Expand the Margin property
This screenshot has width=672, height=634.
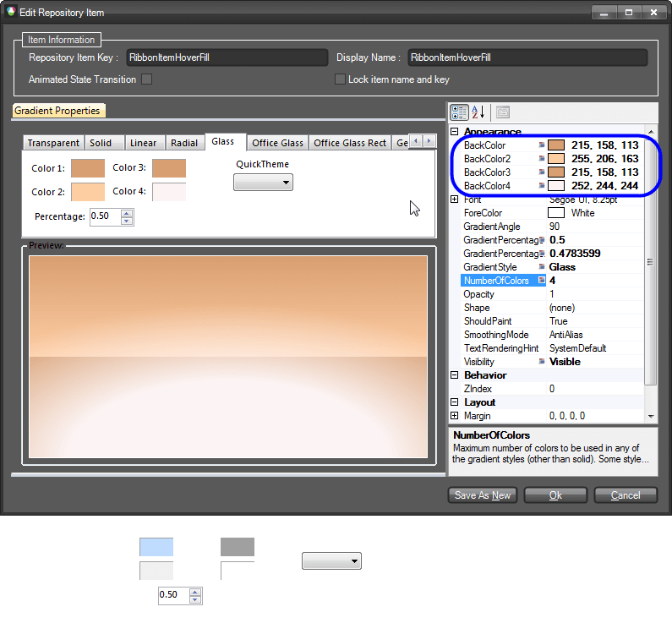click(x=455, y=415)
